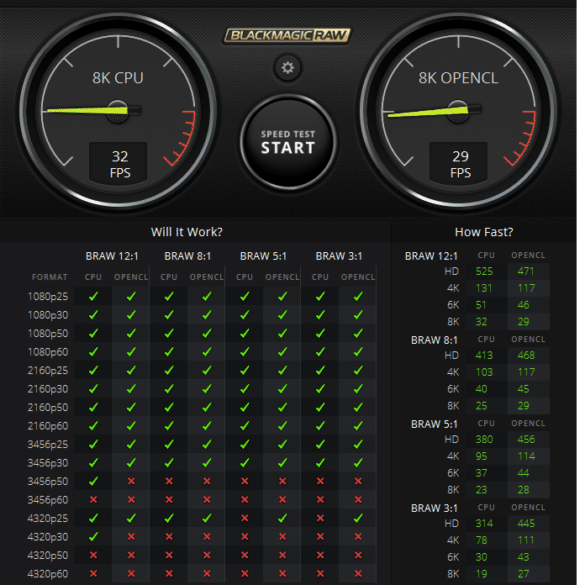Click 4320p25 BRAW 12:1 OpenCL checkmark

click(131, 518)
